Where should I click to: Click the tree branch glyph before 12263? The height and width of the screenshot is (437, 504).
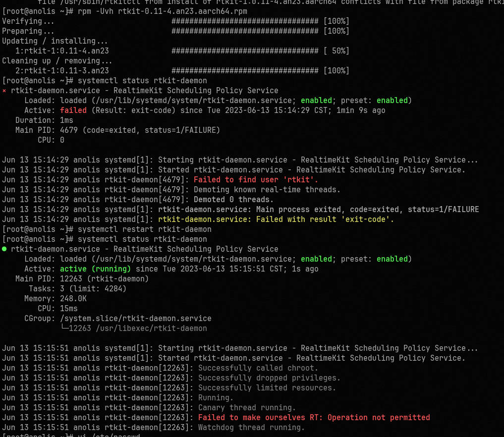(64, 328)
